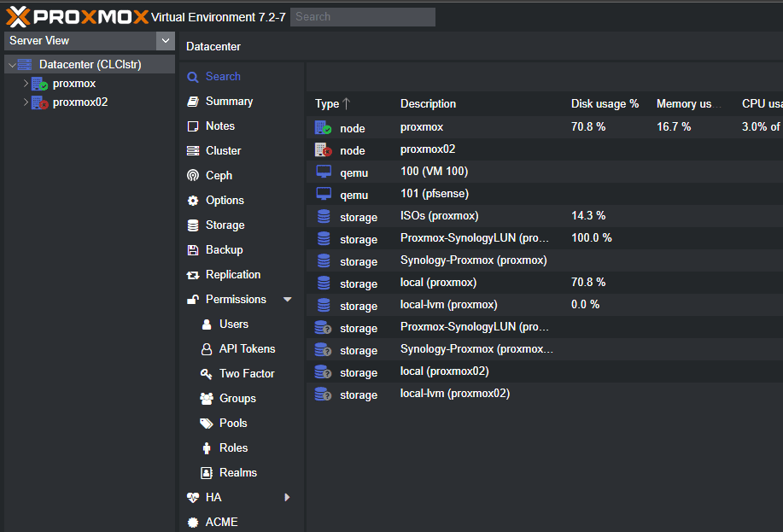
Task: Click the Notes sticky-note icon
Action: [193, 126]
